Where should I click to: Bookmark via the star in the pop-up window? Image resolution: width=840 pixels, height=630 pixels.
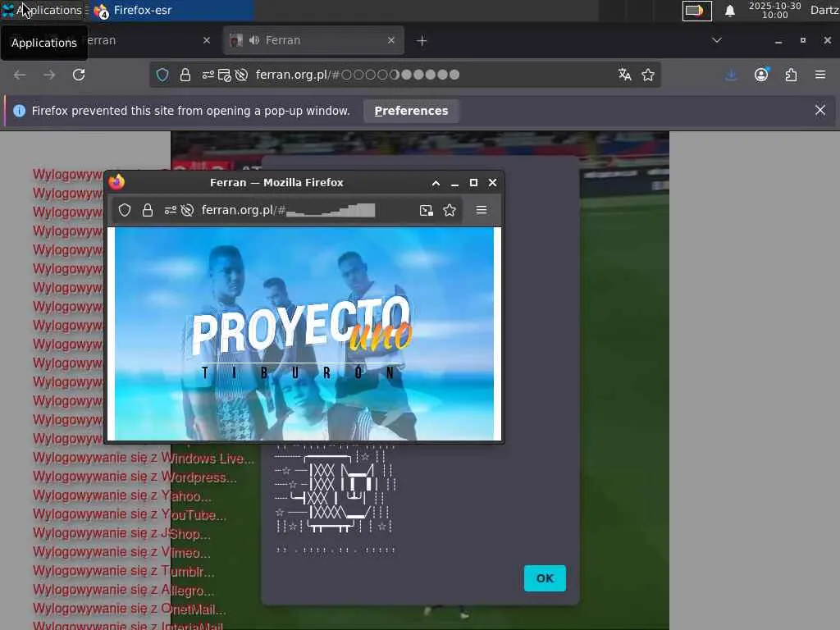point(450,210)
